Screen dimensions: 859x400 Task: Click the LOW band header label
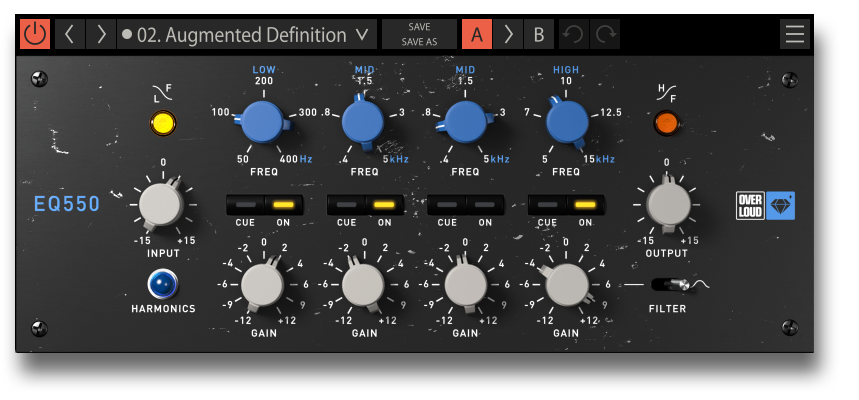click(264, 70)
